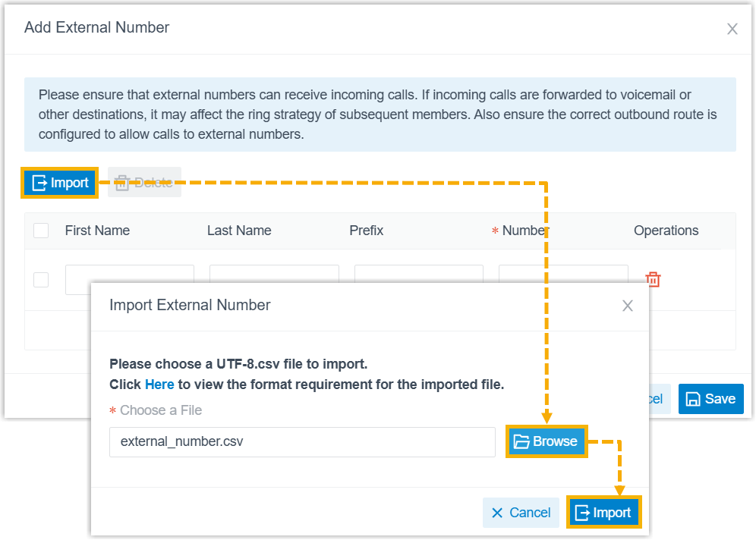Click the external_number.csv file field
Screen dimensions: 756x540
coord(302,441)
